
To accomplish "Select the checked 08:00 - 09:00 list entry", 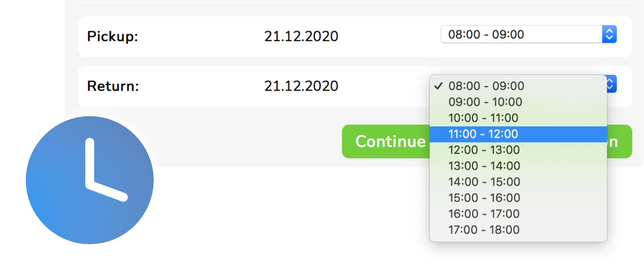I will click(518, 86).
